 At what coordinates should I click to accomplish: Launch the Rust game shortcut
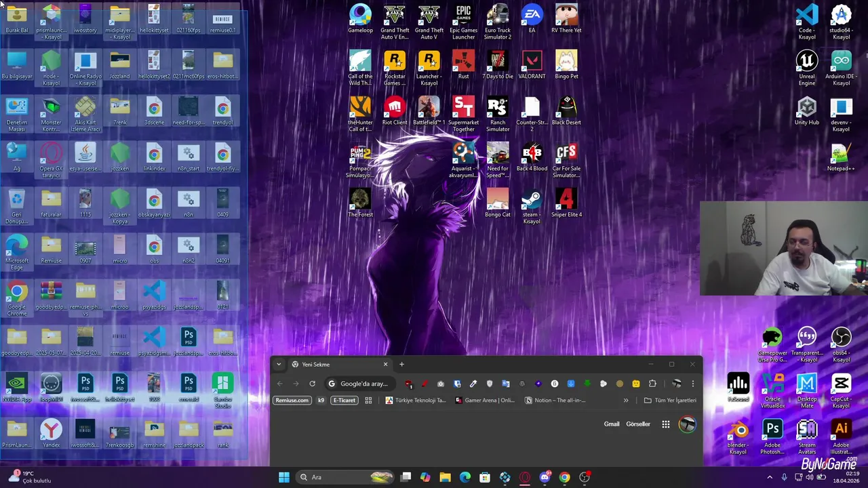pyautogui.click(x=463, y=65)
